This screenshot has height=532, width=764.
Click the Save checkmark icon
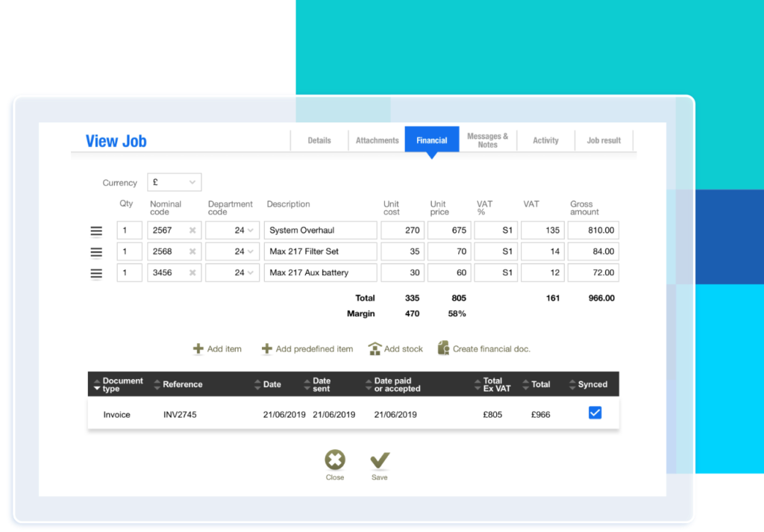coord(379,460)
